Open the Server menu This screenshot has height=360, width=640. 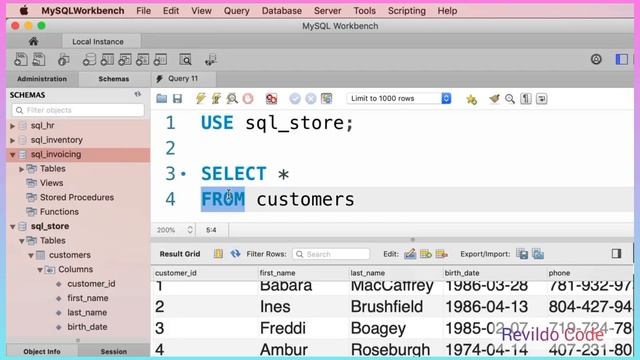327,11
